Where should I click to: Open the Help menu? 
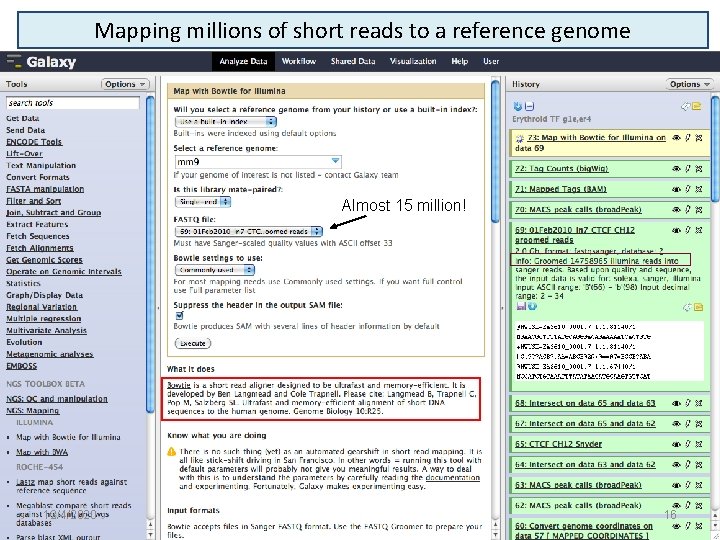[x=459, y=61]
